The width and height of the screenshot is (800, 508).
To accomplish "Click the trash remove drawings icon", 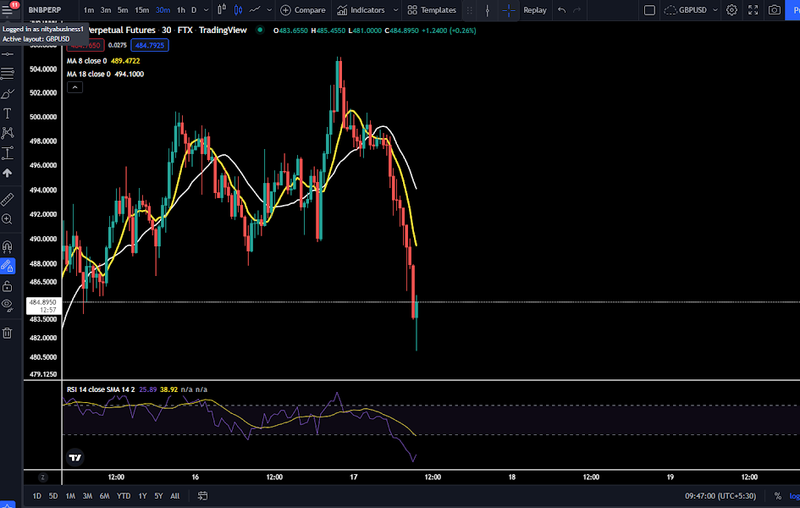I will (8, 333).
